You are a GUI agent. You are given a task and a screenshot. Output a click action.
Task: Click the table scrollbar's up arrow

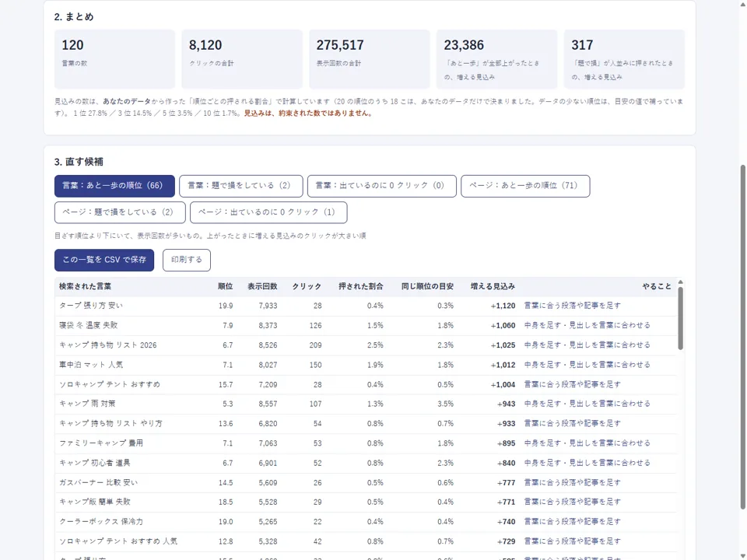(x=680, y=282)
